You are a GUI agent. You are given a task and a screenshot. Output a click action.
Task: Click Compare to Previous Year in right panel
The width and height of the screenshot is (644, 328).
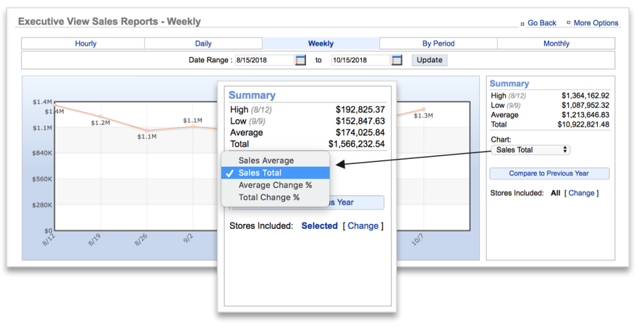click(x=549, y=174)
